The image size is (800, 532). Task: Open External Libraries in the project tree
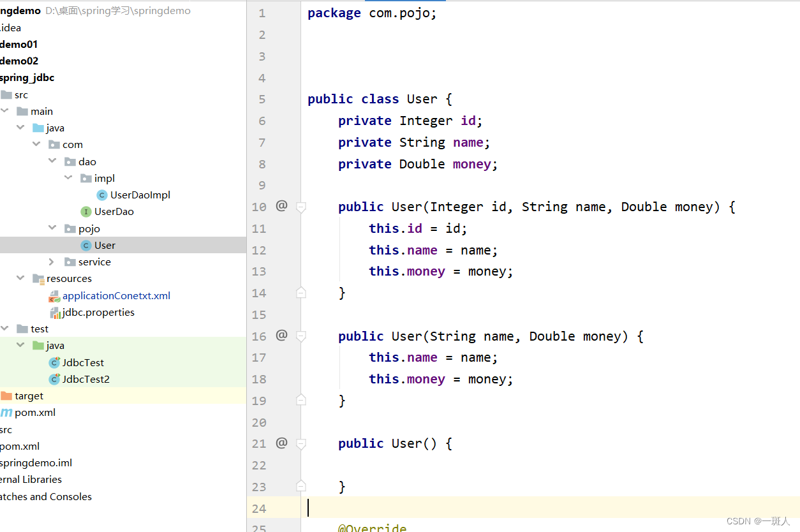click(31, 479)
